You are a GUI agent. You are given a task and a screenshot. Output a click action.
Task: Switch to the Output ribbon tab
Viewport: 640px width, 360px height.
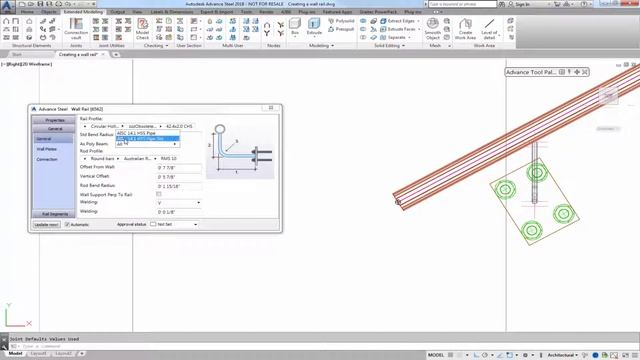[x=118, y=12]
